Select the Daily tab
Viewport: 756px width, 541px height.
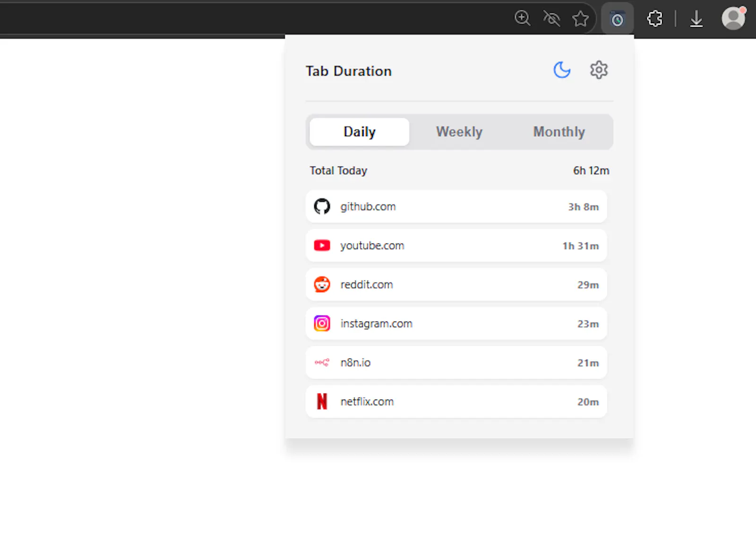360,132
